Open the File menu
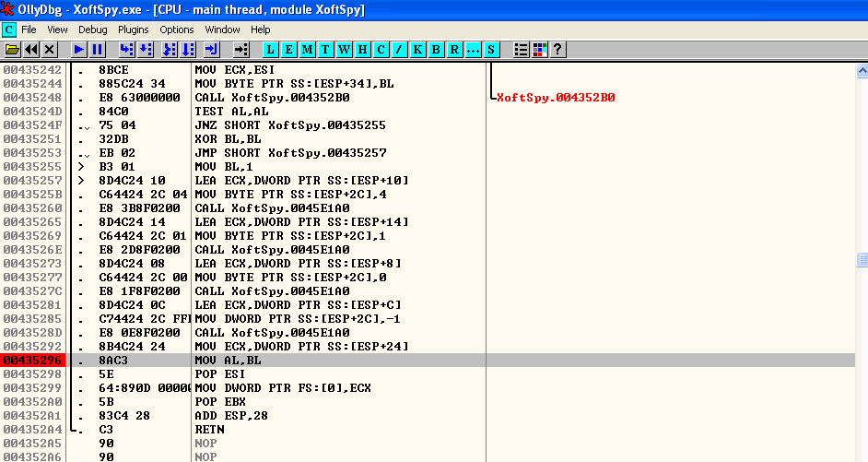Image resolution: width=868 pixels, height=462 pixels. (29, 30)
